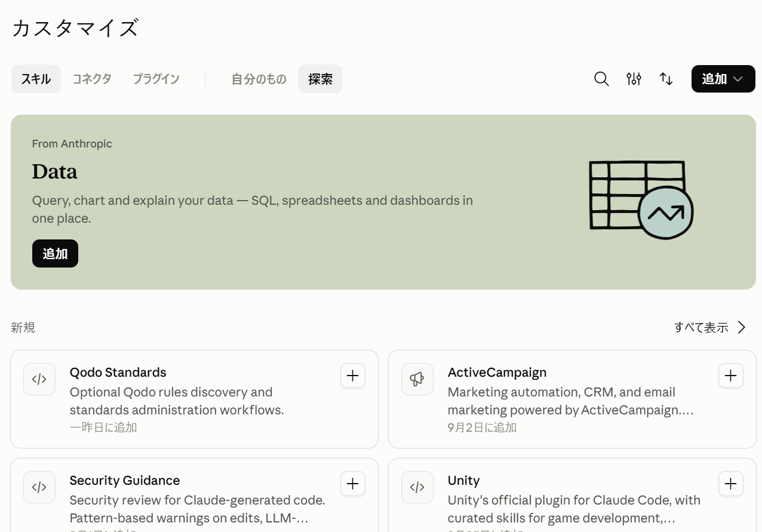
Task: Open the filter sliders icon
Action: [634, 79]
